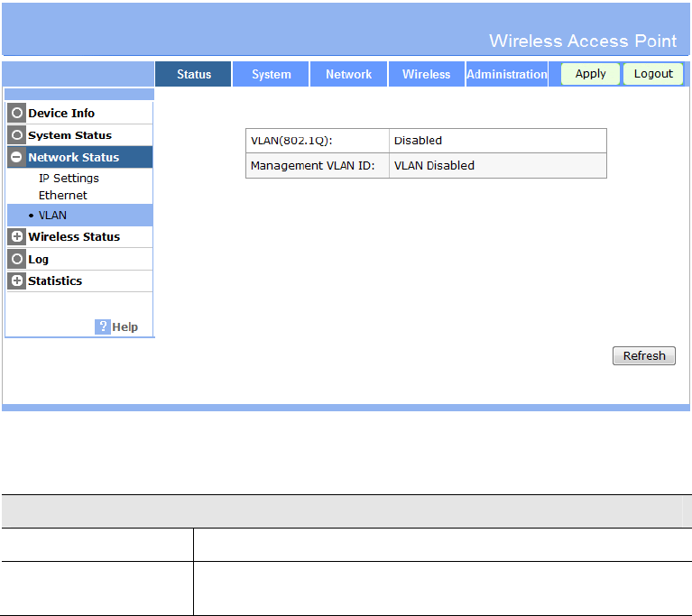This screenshot has height=616, width=692.
Task: Click the 'VLAN Disabled' value cell
Action: click(498, 166)
